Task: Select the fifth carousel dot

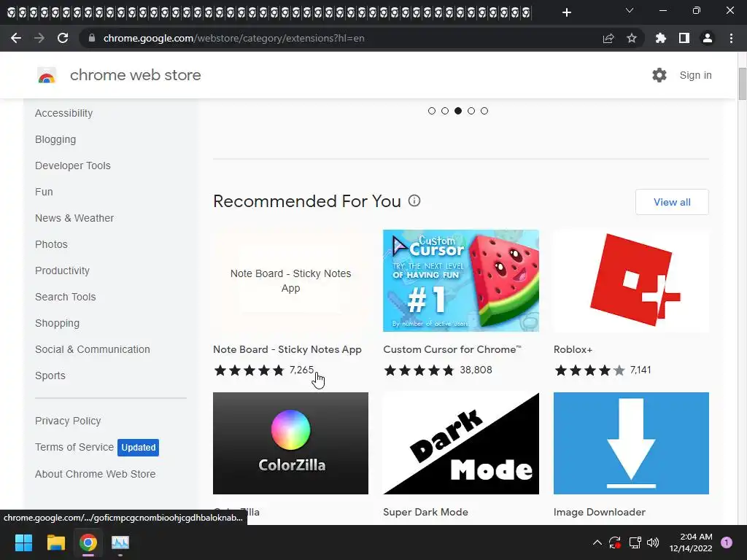Action: [484, 111]
